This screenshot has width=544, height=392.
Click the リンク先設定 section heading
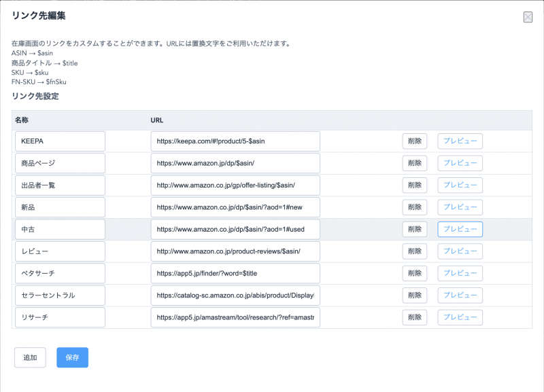coord(35,96)
